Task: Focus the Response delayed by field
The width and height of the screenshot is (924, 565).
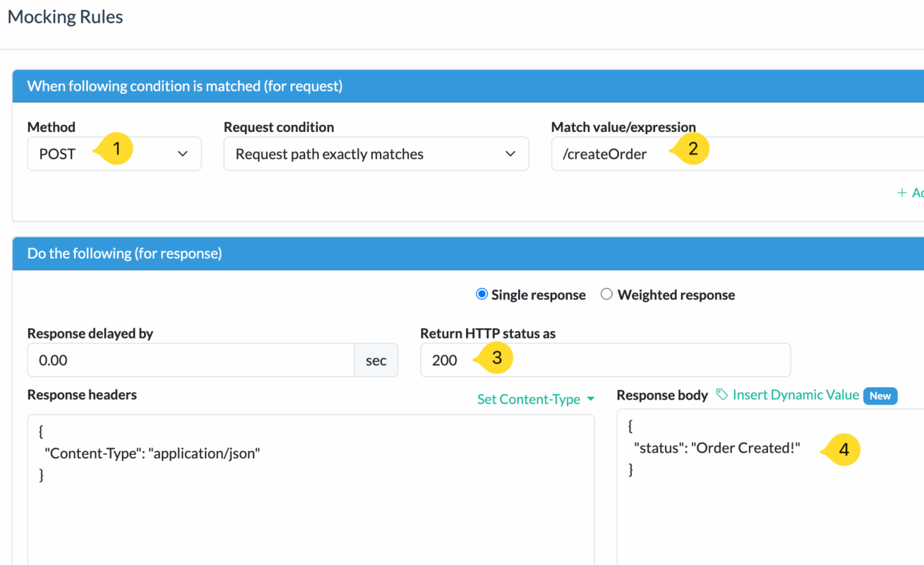Action: point(191,360)
